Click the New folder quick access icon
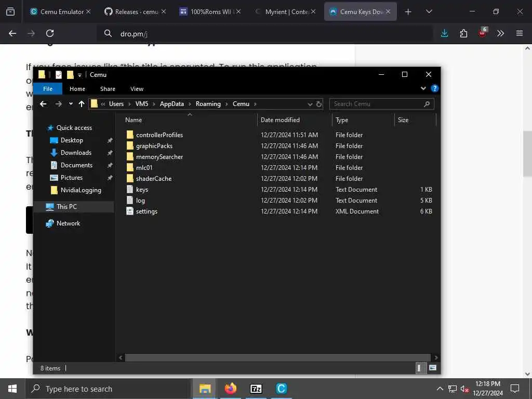This screenshot has width=532, height=399. (x=70, y=75)
